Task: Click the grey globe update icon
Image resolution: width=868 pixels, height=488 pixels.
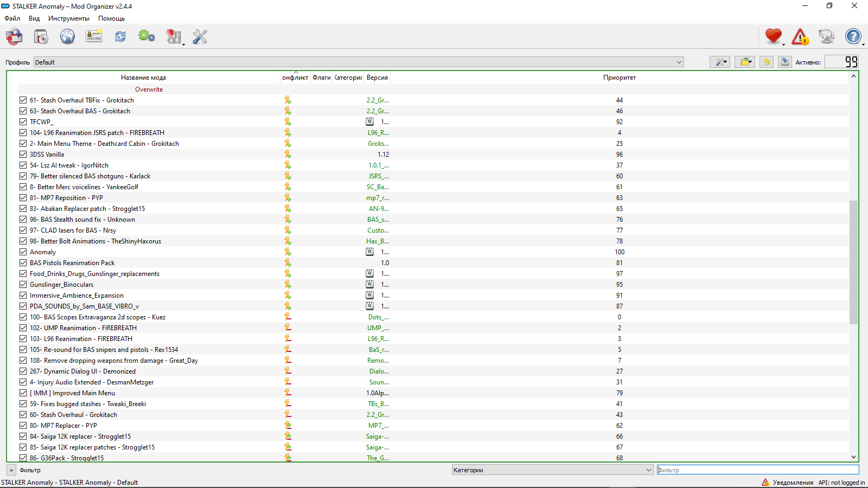Action: (826, 37)
